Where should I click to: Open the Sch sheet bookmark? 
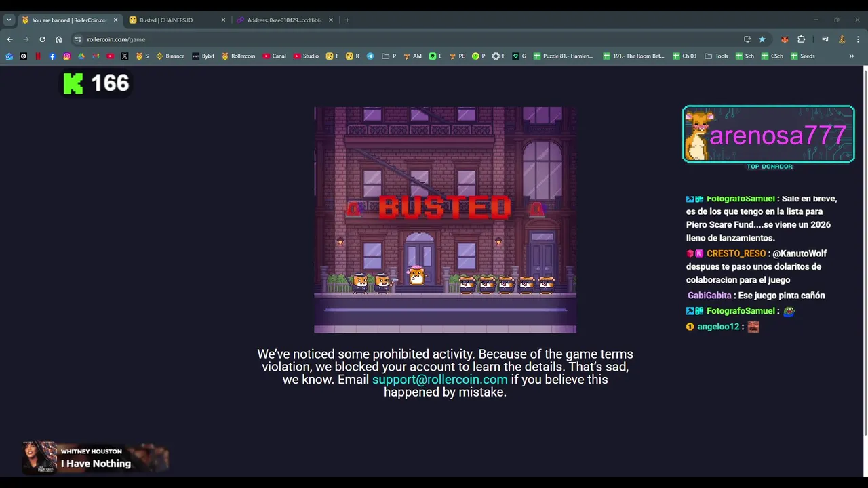click(x=745, y=56)
